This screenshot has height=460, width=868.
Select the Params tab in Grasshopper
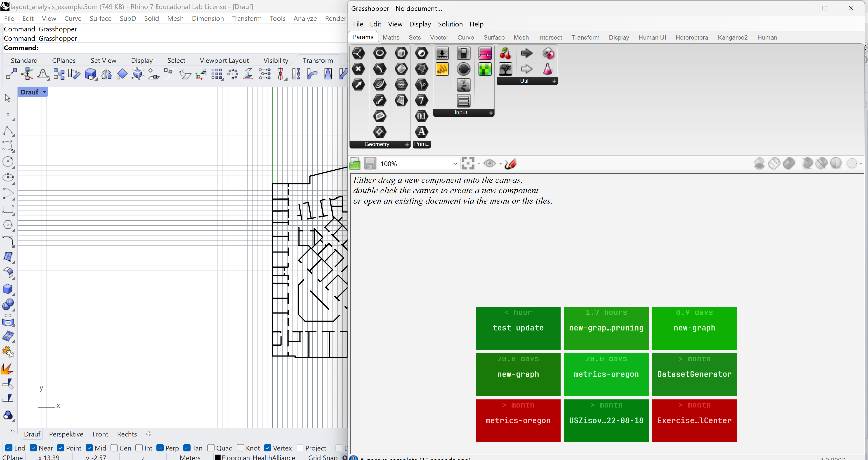[x=363, y=37]
